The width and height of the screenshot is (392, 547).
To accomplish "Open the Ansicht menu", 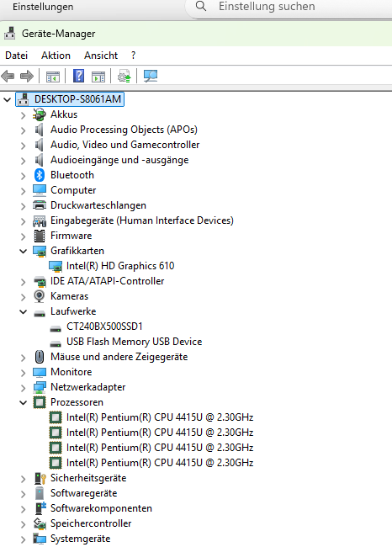I will point(101,56).
